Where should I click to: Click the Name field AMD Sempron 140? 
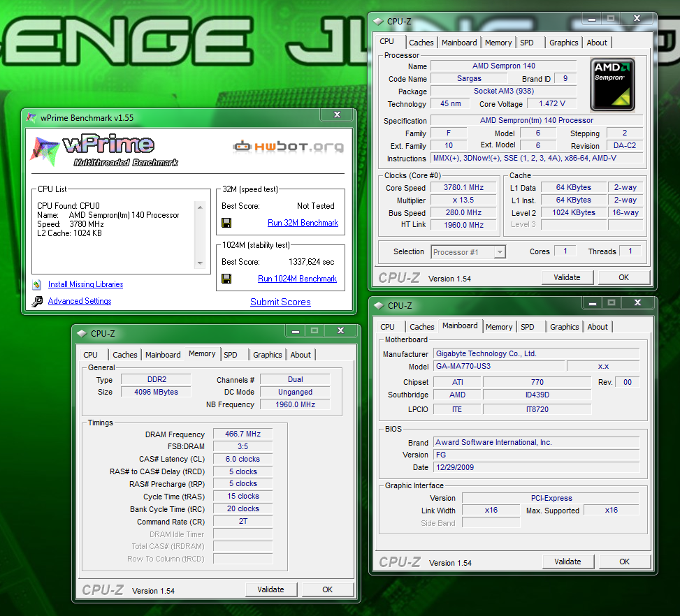coord(503,66)
